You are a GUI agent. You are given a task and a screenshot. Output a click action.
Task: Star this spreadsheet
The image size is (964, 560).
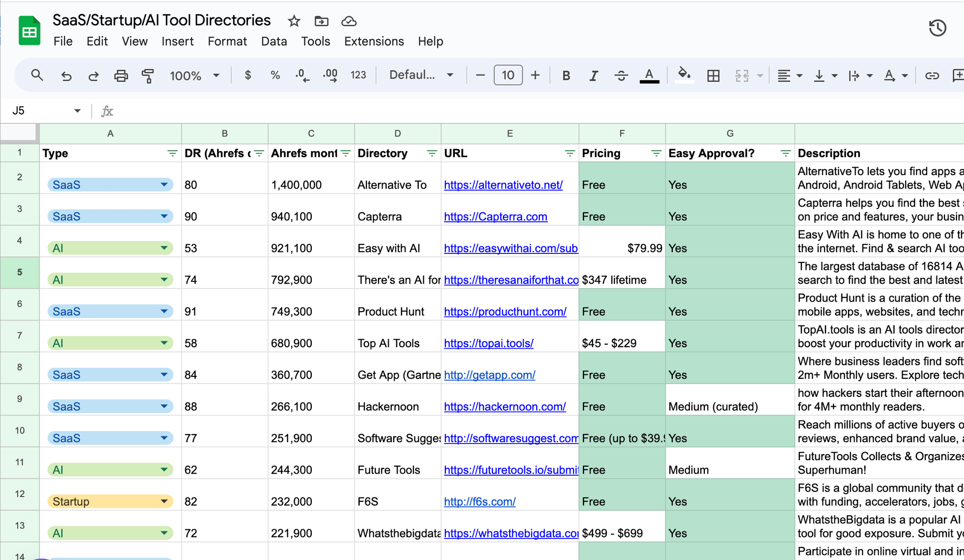[x=294, y=21]
